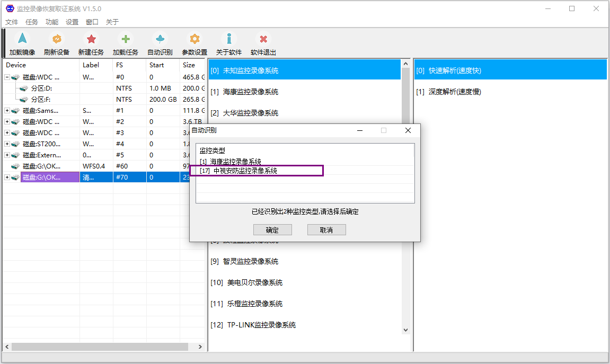The image size is (610, 364).
Task: Open the 文件 menu
Action: tap(12, 22)
